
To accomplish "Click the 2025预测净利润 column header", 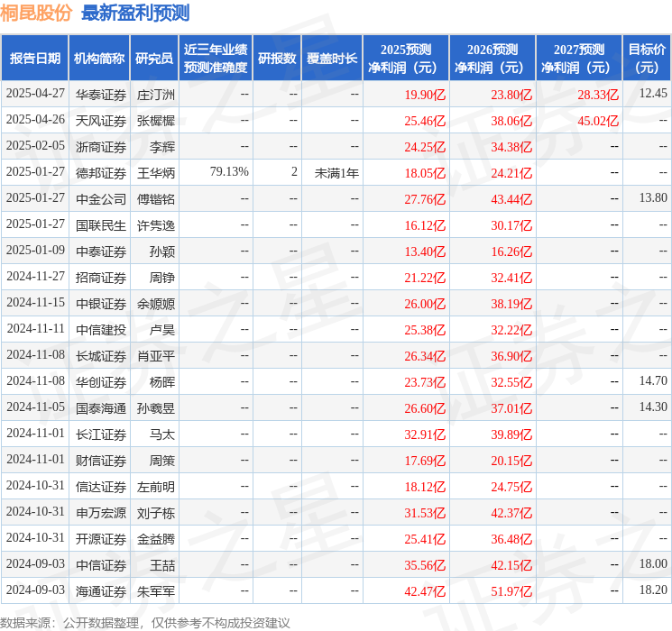I will coord(406,59).
